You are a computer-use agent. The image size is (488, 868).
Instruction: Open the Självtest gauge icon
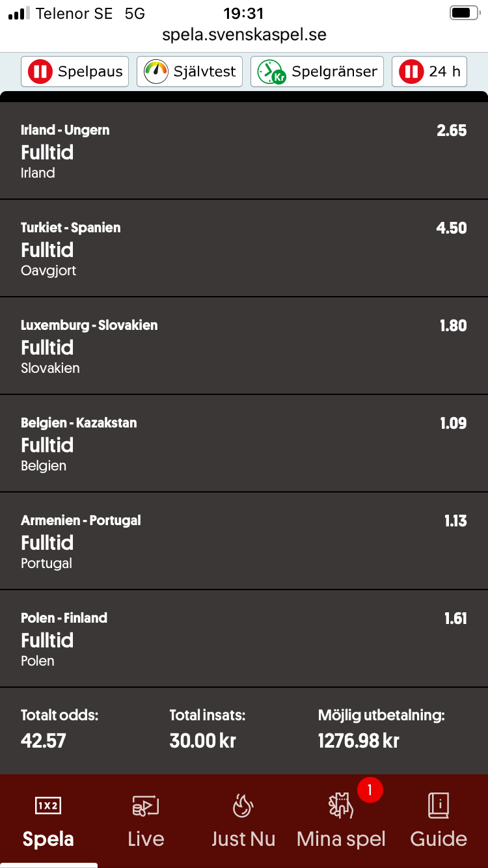[156, 72]
